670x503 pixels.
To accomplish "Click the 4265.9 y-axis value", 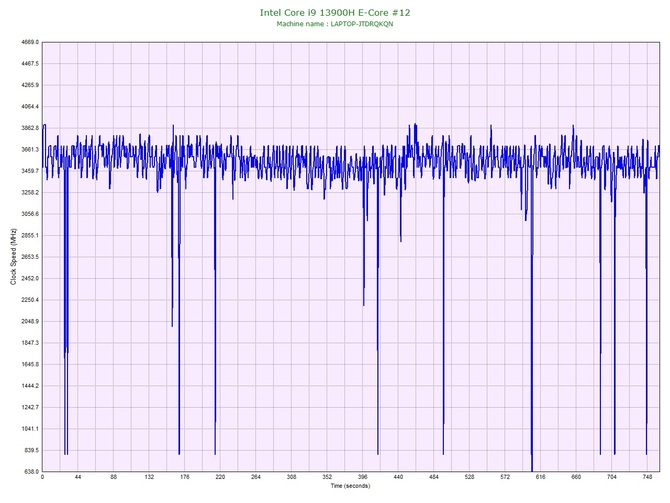I will coord(30,85).
